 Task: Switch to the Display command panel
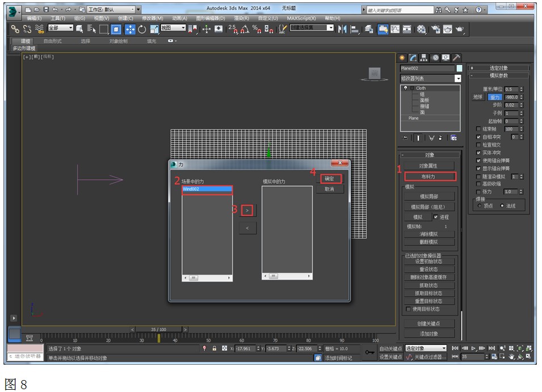click(x=446, y=58)
